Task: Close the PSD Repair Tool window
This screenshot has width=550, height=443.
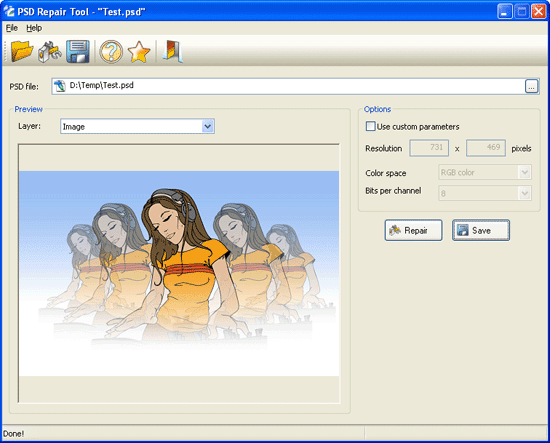Action: tap(538, 11)
